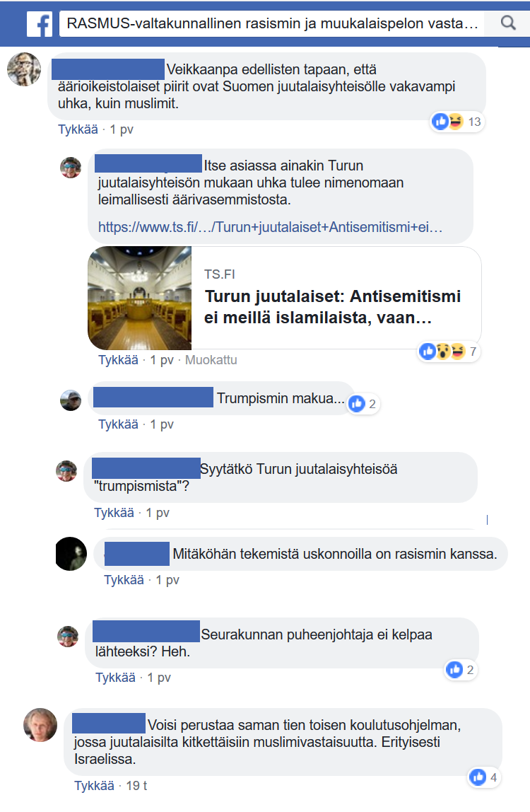Viewport: 530px width, 812px height.
Task: Click the search magnifier icon
Action: coord(508,23)
